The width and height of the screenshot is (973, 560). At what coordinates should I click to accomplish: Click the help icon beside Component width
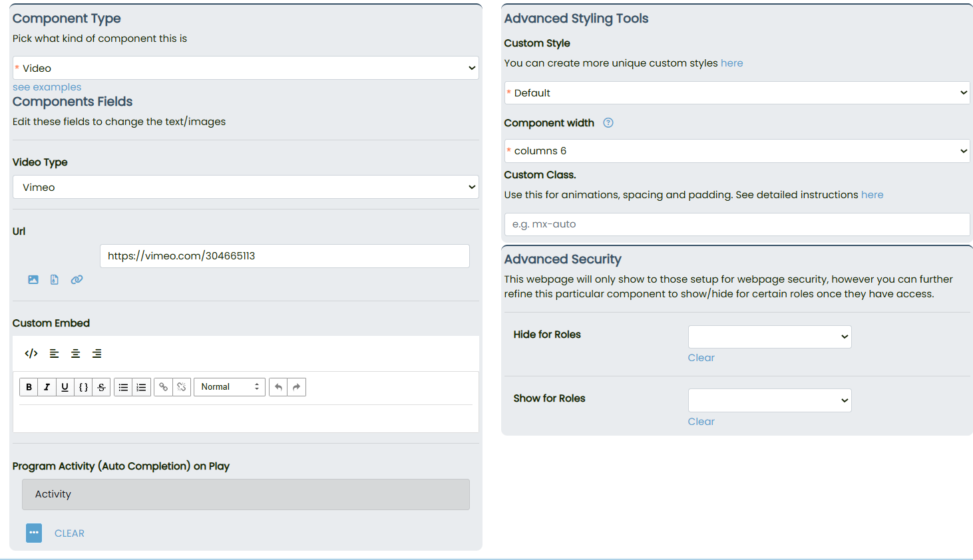(x=608, y=123)
